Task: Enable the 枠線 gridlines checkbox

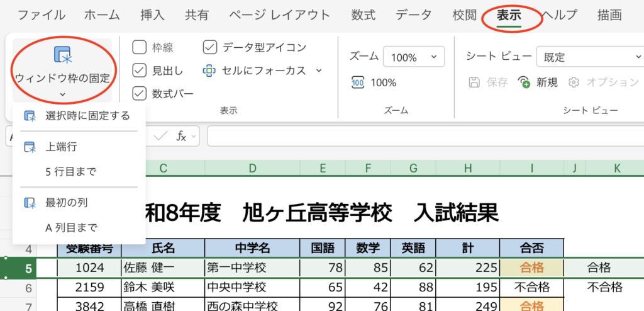Action: [x=140, y=47]
